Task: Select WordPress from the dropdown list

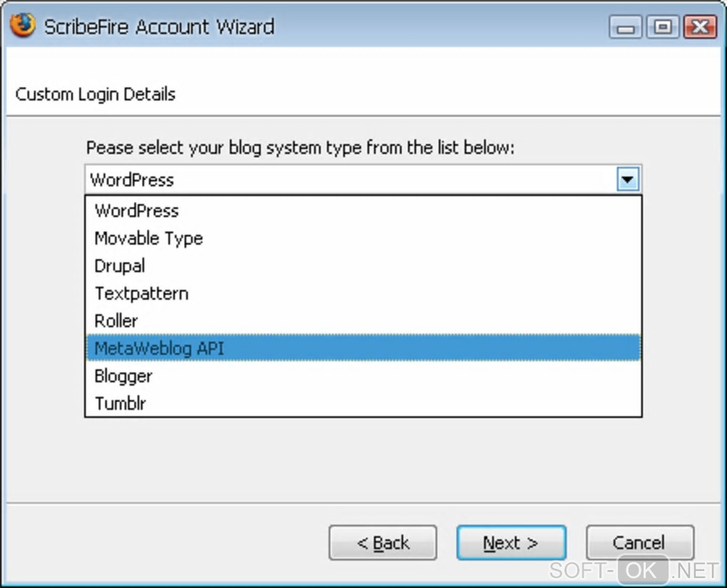Action: coord(137,211)
